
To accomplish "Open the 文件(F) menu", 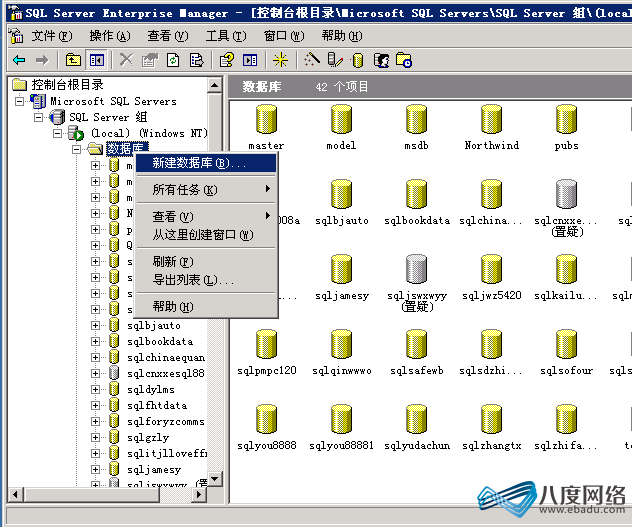I will tap(52, 36).
